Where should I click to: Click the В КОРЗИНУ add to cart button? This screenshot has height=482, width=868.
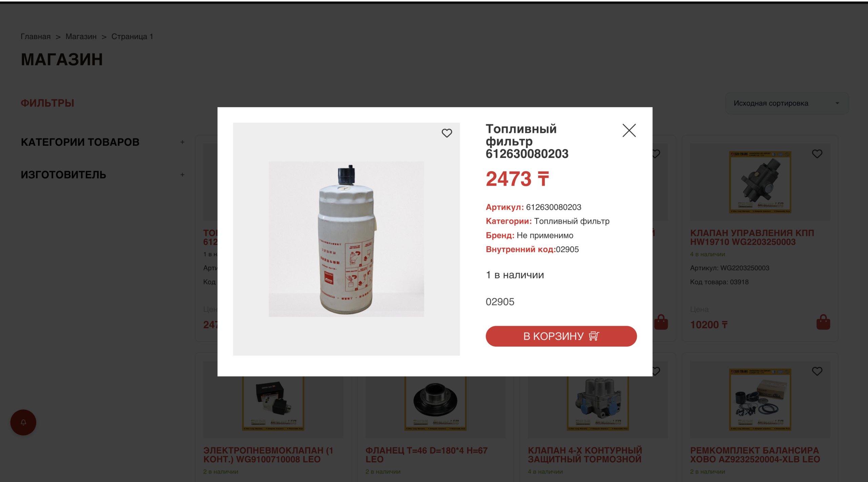[561, 336]
